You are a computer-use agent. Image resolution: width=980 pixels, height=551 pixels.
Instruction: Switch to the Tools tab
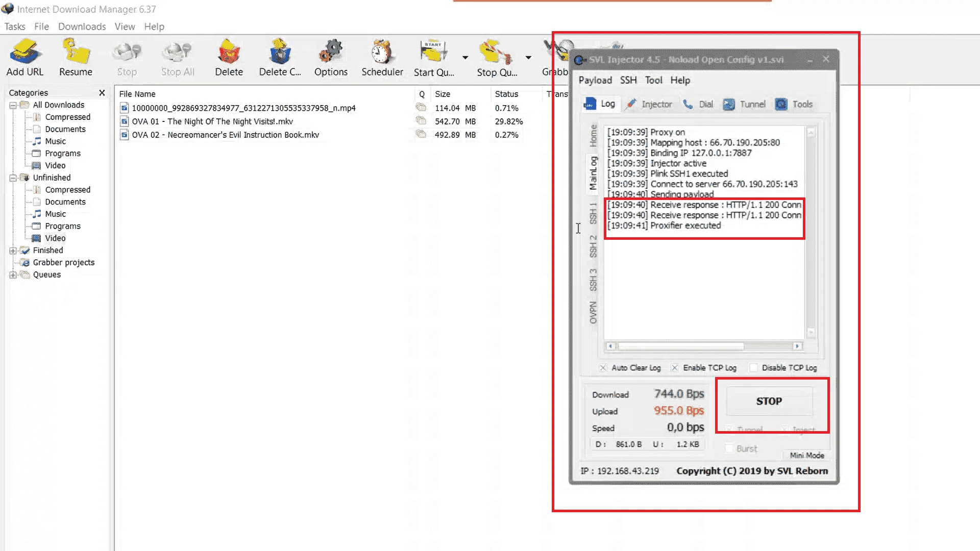(794, 105)
